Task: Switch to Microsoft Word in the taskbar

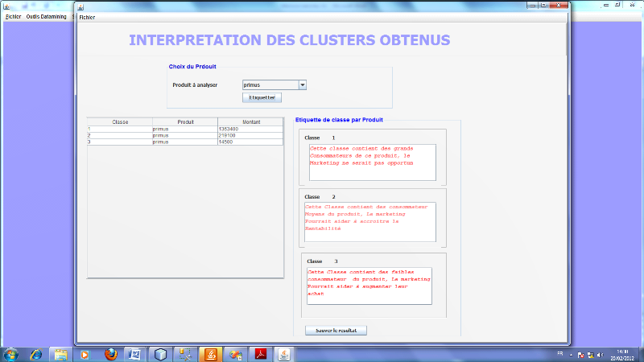Action: pos(134,354)
